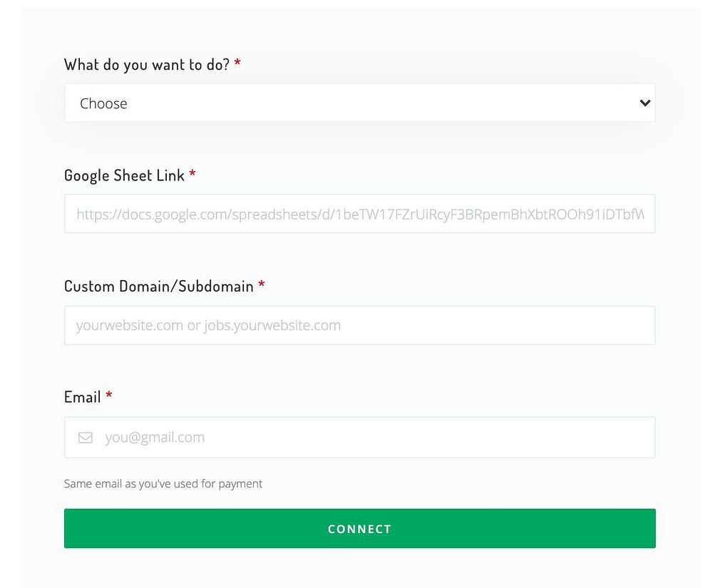Open the "What do you want to do?" dropdown
Screen dimensions: 713x588
pyautogui.click(x=359, y=103)
